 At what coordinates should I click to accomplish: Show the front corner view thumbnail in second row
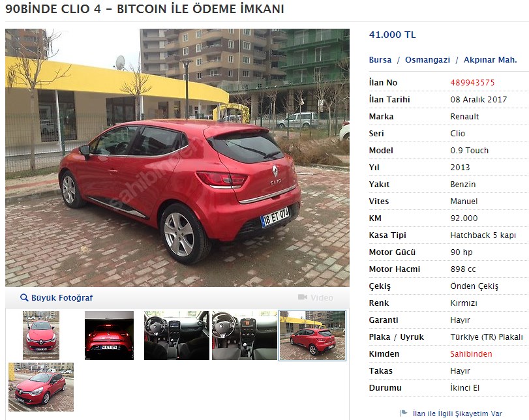41,387
